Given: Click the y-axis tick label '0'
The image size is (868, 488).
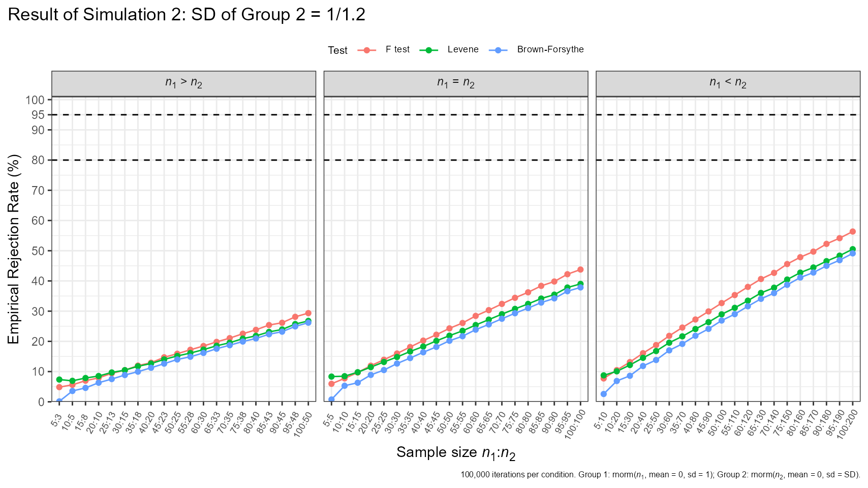Looking at the screenshot, I should 42,402.
